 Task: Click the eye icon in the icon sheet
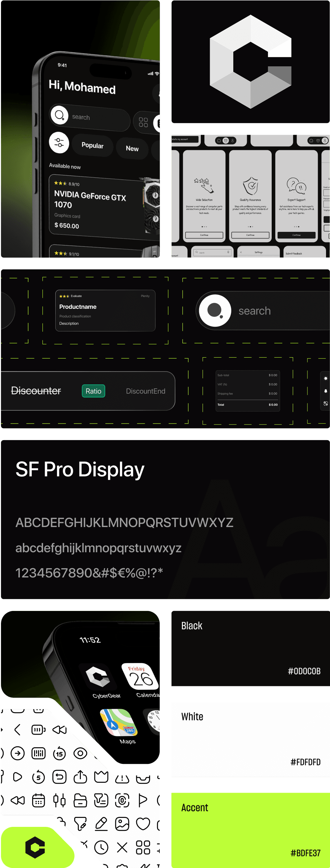[x=81, y=753]
